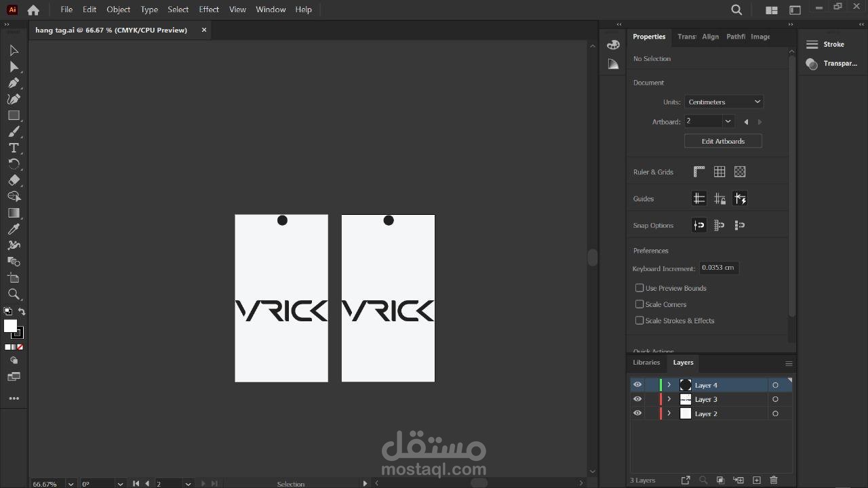
Task: Hide Layer 4 visibility eye
Action: pos(637,385)
